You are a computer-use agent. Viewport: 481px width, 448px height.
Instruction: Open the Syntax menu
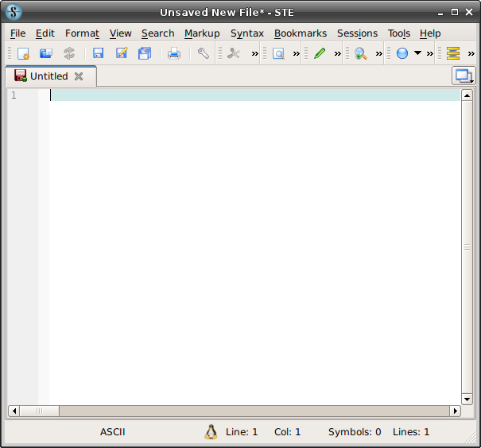click(247, 33)
